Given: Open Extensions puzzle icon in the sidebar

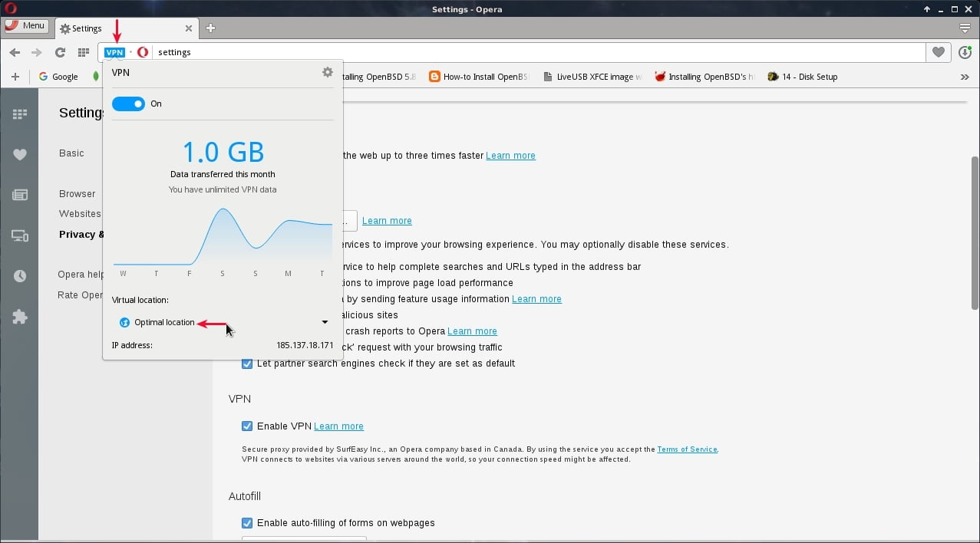Looking at the screenshot, I should tap(20, 317).
